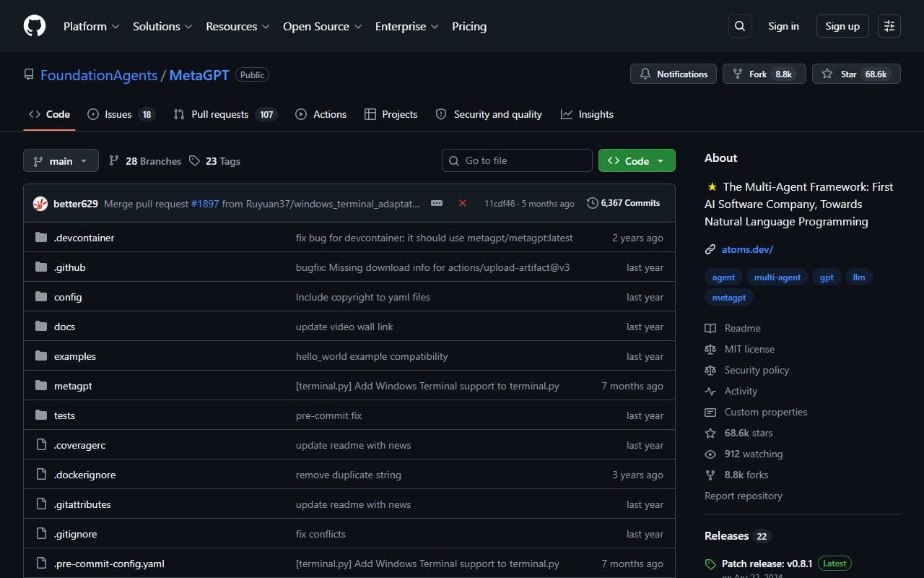The height and width of the screenshot is (578, 924).
Task: Open Enterprise dropdown menu
Action: point(406,26)
